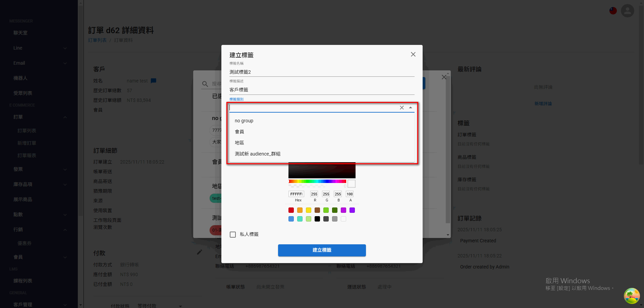This screenshot has width=644, height=308.
Task: Pick the white preset color swatch
Action: tap(343, 219)
